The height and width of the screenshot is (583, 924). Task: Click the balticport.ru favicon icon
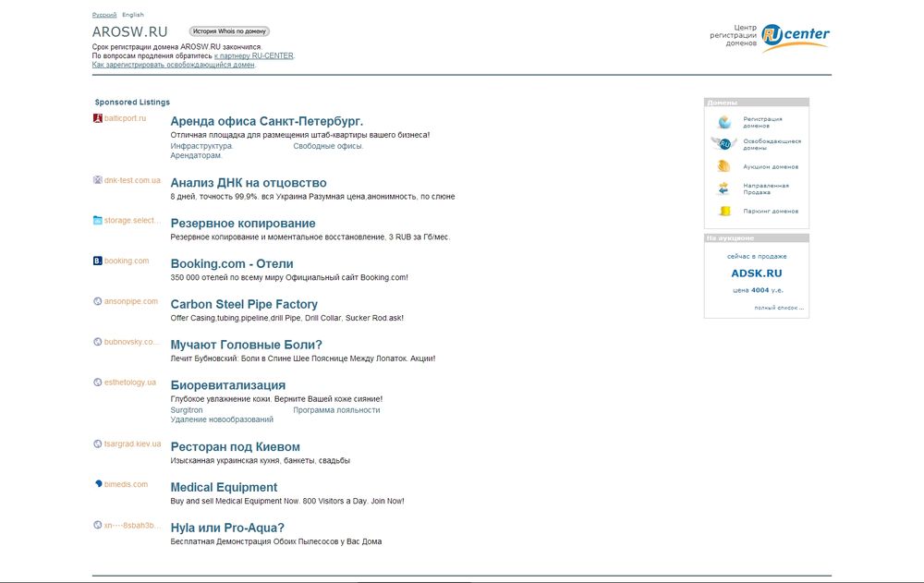pos(98,118)
